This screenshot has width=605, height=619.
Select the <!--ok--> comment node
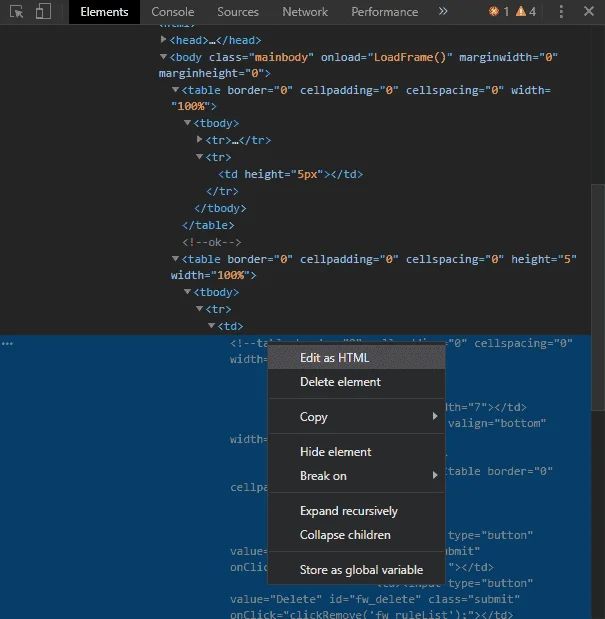(x=212, y=242)
